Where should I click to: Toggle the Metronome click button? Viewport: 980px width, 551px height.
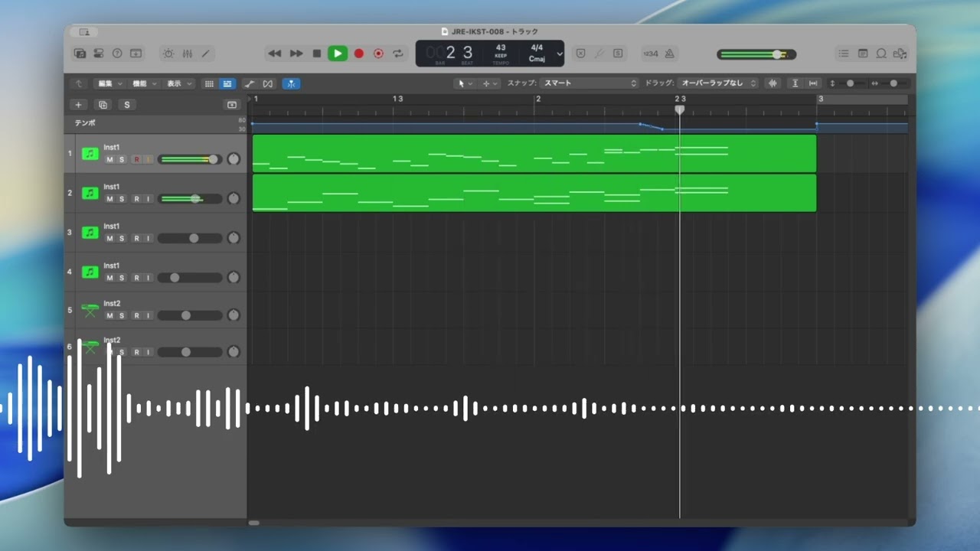click(x=669, y=54)
